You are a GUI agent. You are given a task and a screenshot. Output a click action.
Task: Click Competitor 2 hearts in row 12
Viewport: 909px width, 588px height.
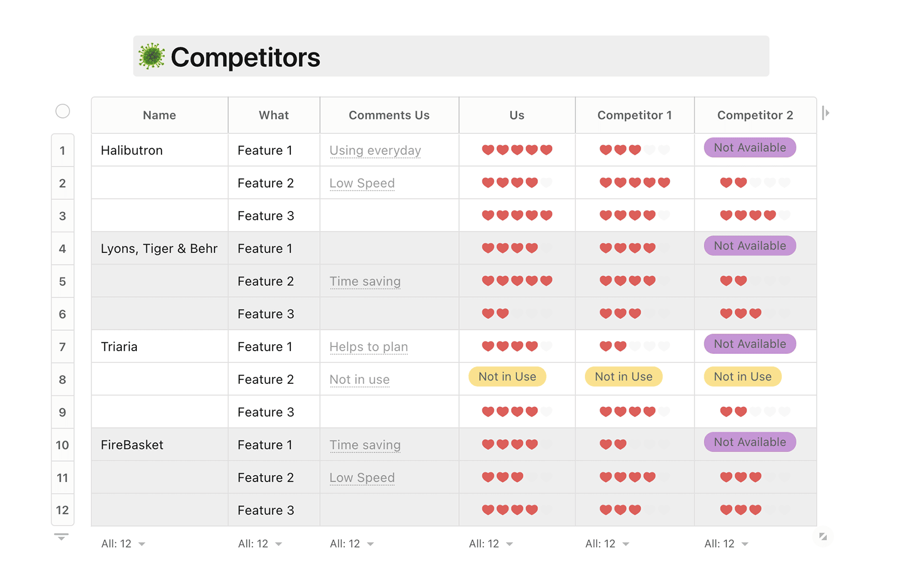coord(754,510)
